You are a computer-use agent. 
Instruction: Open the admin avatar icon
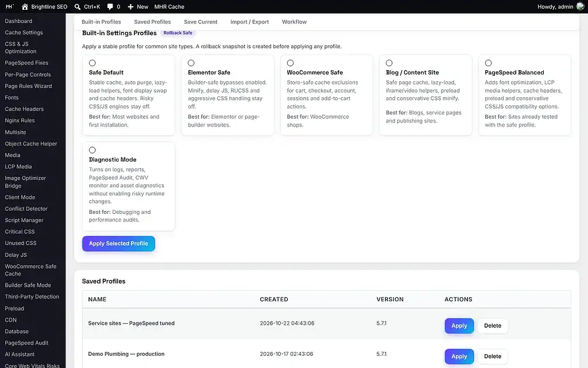click(580, 6)
